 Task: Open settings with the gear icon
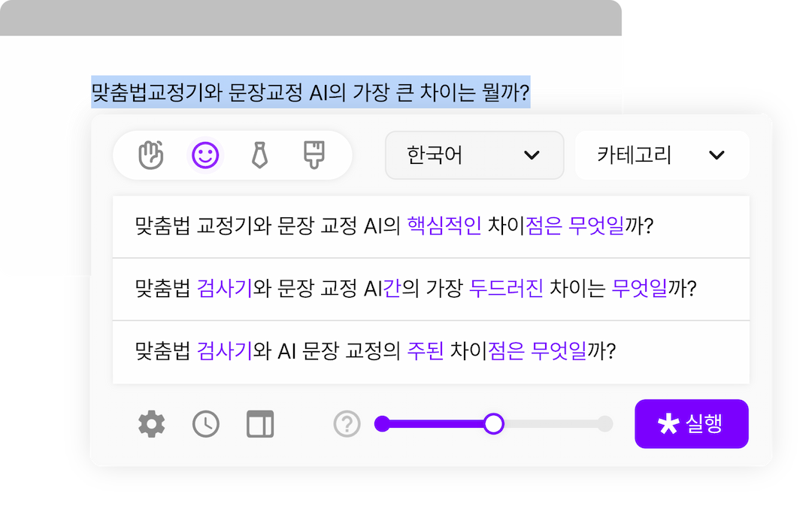pyautogui.click(x=151, y=425)
